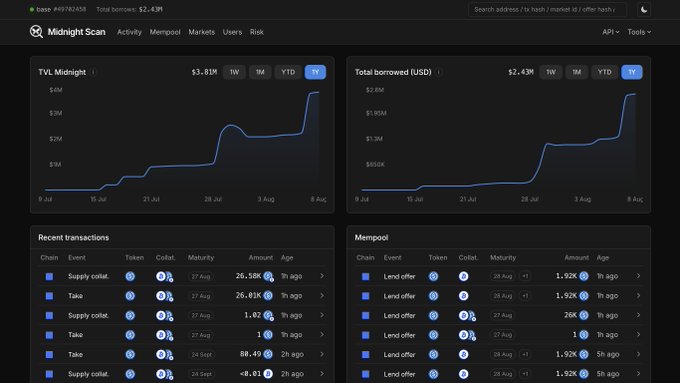The image size is (680, 383).
Task: Open the Users navigation link
Action: click(x=232, y=32)
